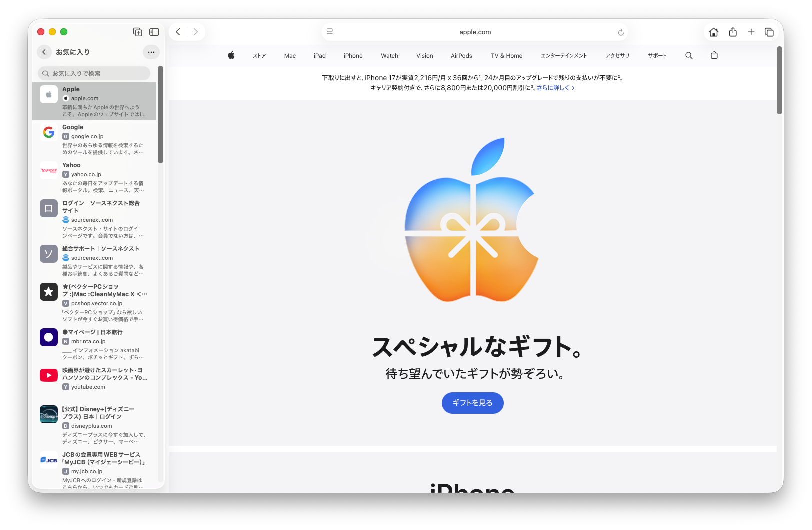Image resolution: width=812 pixels, height=530 pixels.
Task: Open the page settings icon in address bar
Action: [330, 32]
